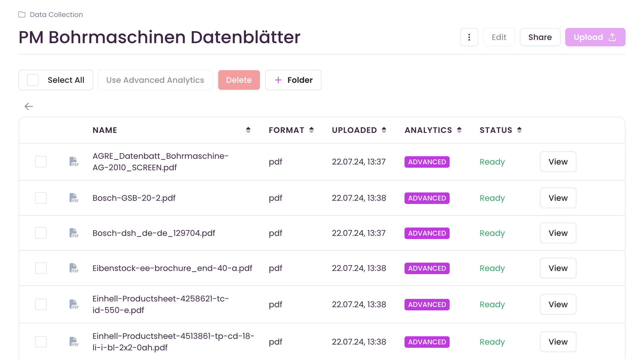The width and height of the screenshot is (644, 359).
Task: Click the ADVANCED badge for Bosch-dsh_de-de_129704.pdf
Action: point(427,233)
